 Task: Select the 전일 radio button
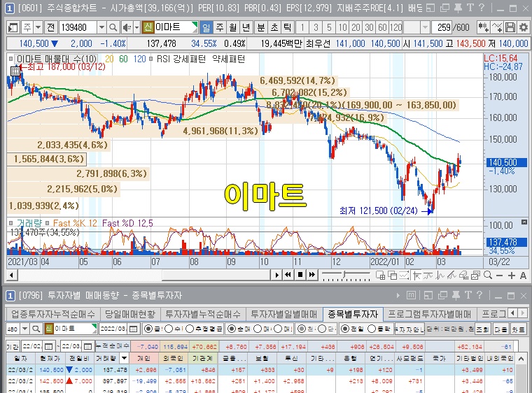[x=344, y=329]
